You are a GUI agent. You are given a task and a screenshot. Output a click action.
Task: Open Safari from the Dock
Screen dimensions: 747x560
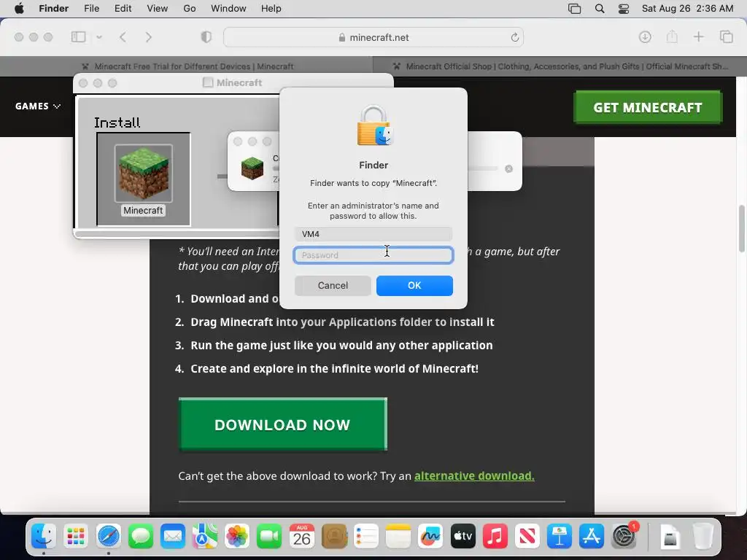point(109,537)
